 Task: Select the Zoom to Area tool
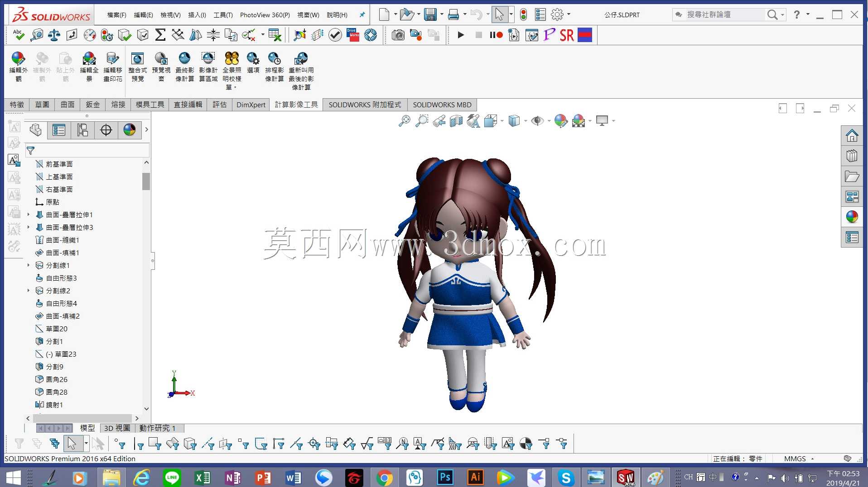(x=422, y=121)
